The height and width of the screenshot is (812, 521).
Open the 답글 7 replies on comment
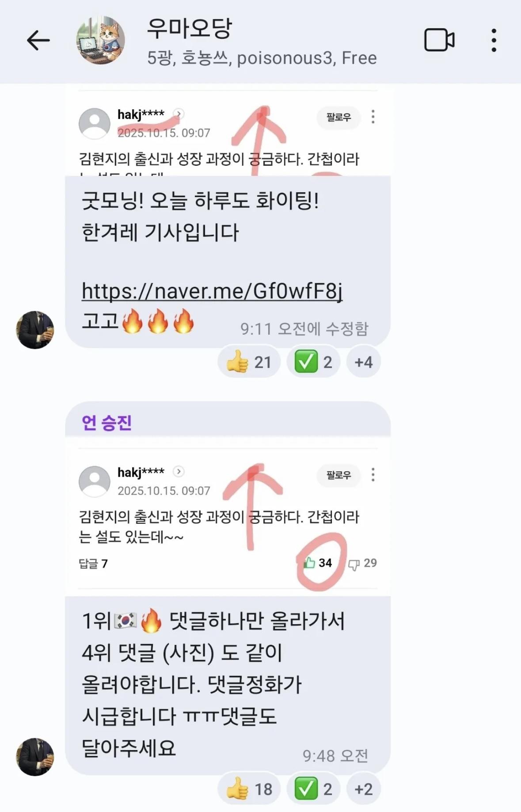coord(93,564)
